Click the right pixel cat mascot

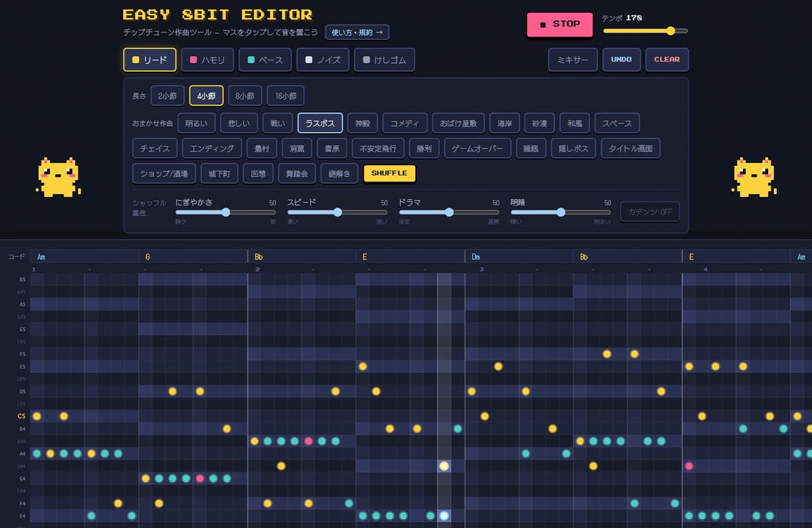coord(754,177)
